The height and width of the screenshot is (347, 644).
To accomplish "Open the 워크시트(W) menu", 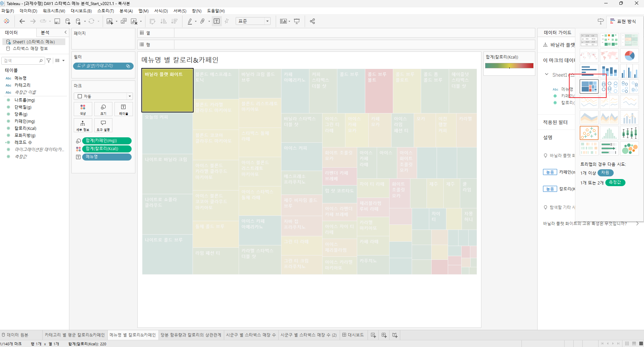I will pyautogui.click(x=54, y=11).
